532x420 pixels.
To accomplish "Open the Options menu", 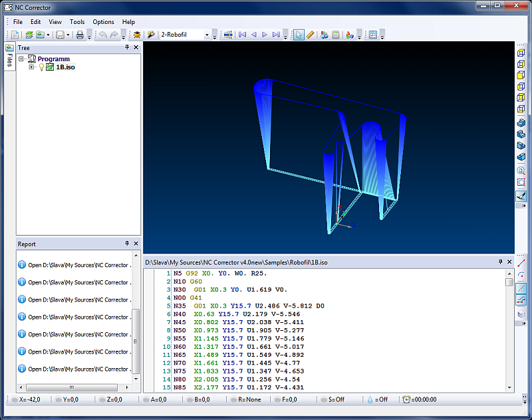I will (103, 22).
